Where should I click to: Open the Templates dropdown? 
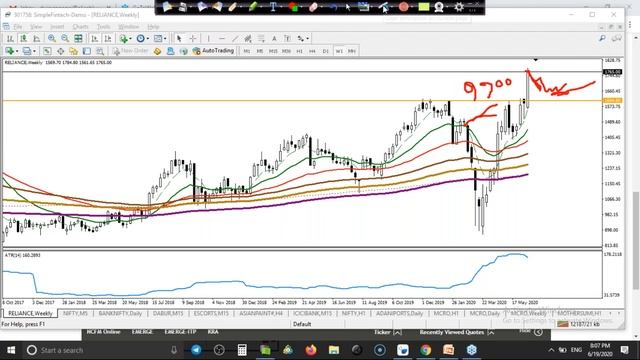[160, 38]
